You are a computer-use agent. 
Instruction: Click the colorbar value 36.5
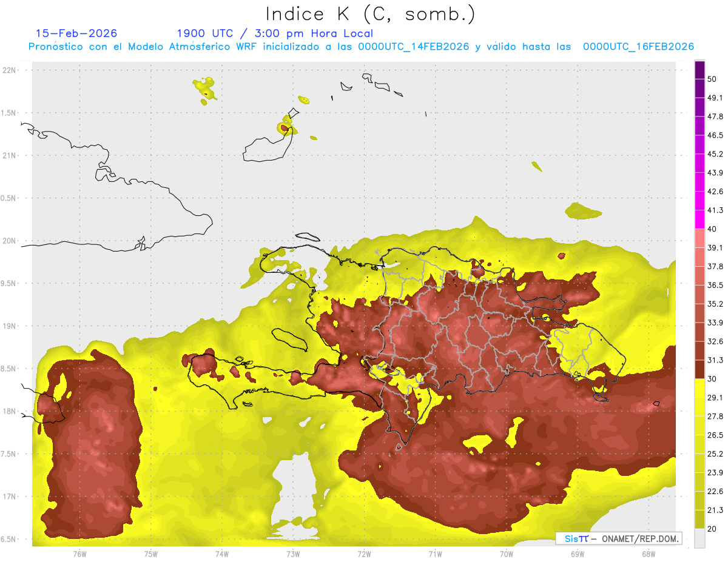715,285
